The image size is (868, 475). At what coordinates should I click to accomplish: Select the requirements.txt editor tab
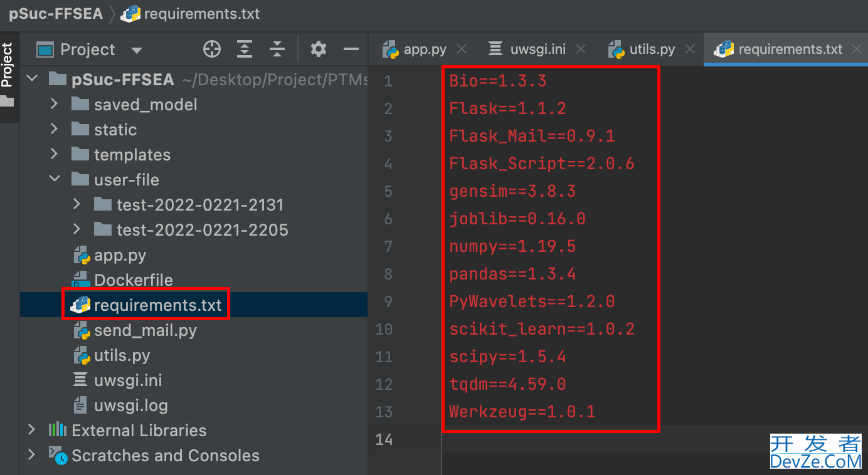(780, 49)
